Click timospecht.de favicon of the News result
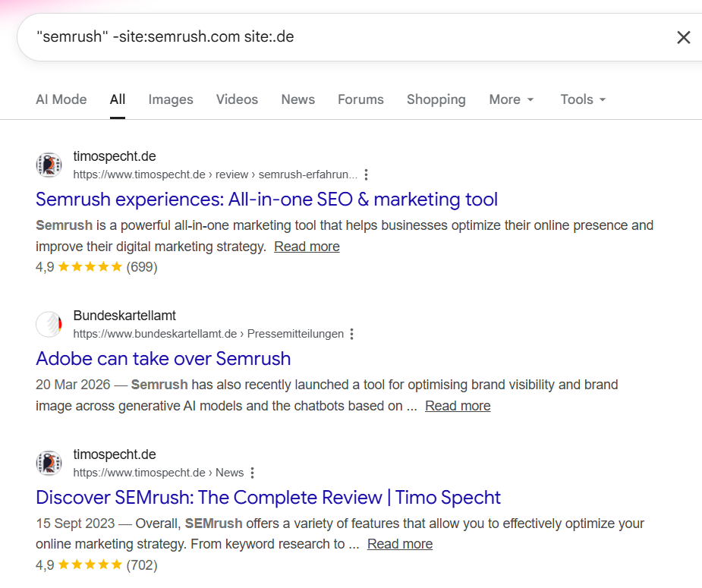Image resolution: width=702 pixels, height=588 pixels. pos(49,463)
